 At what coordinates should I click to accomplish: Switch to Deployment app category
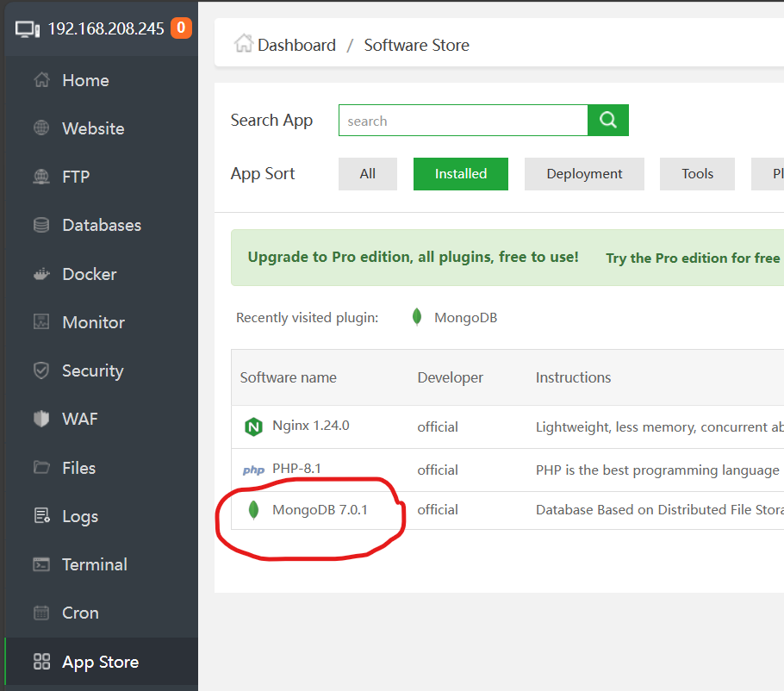point(584,174)
